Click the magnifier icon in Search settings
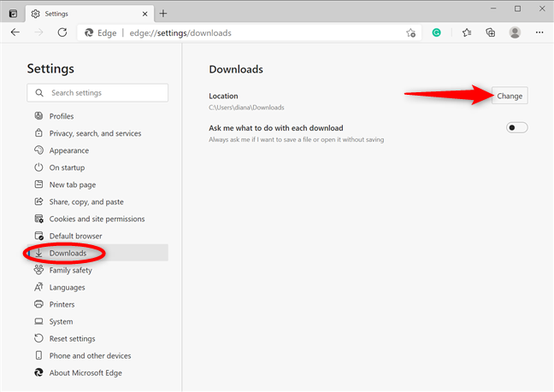Image resolution: width=554 pixels, height=392 pixels. pyautogui.click(x=39, y=93)
